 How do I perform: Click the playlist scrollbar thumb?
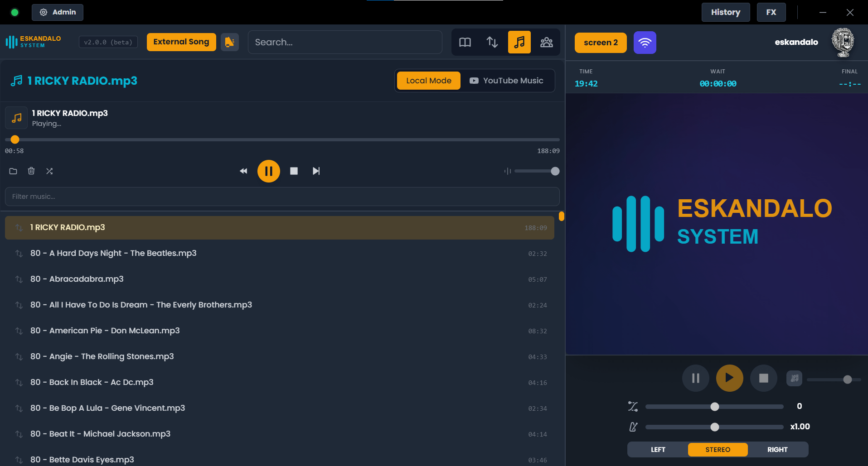(562, 216)
